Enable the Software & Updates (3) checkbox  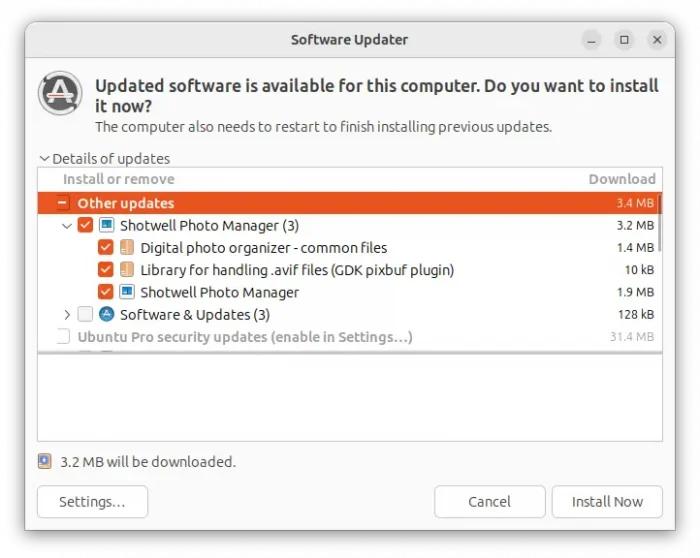click(x=85, y=314)
